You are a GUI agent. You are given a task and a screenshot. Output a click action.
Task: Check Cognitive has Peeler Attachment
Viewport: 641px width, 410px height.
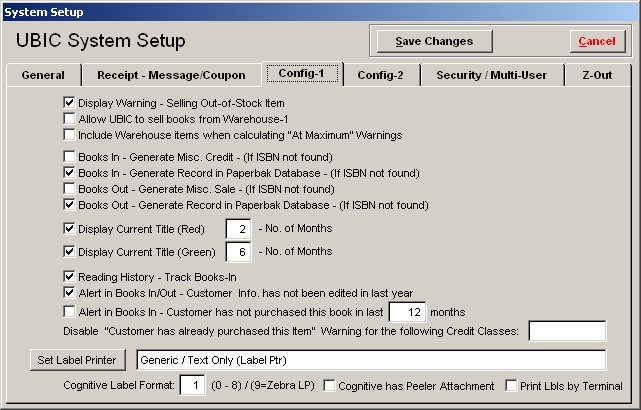(329, 385)
